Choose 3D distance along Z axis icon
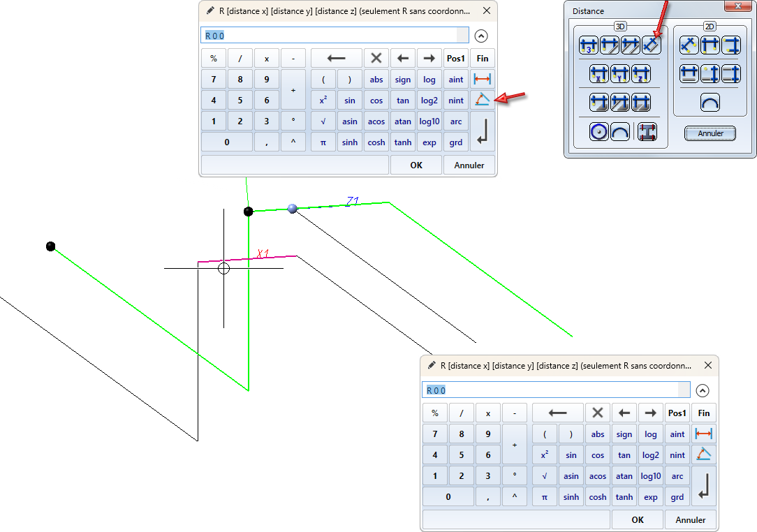 click(x=640, y=74)
